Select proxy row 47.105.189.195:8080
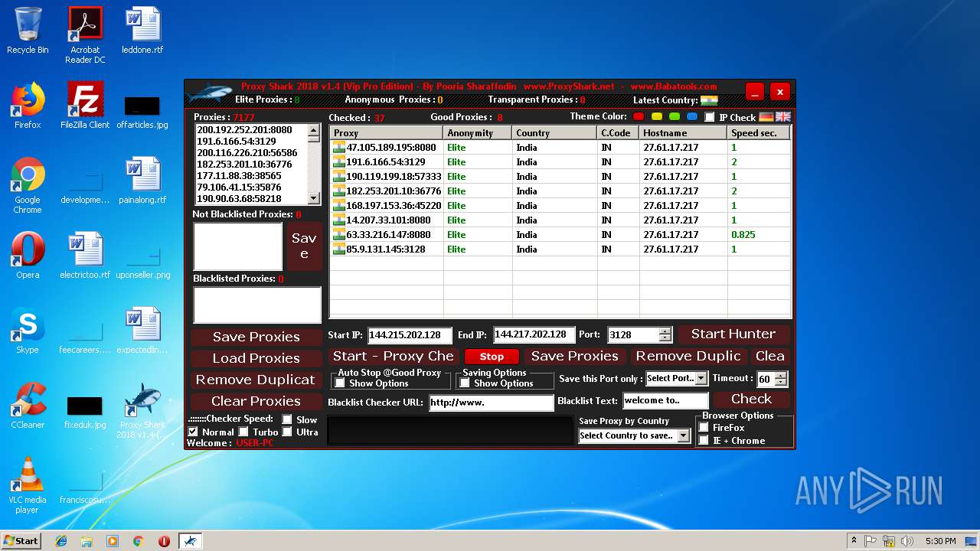 click(560, 148)
